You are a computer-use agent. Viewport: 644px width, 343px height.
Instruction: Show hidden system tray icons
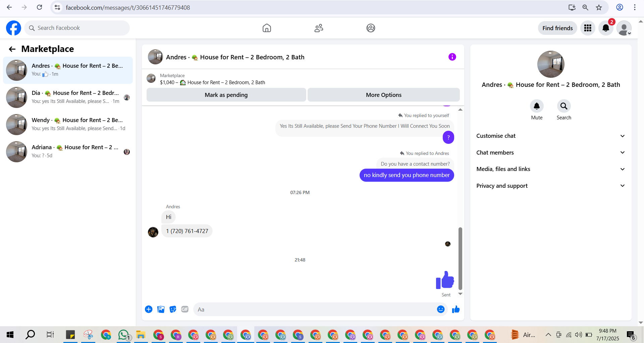(548, 335)
